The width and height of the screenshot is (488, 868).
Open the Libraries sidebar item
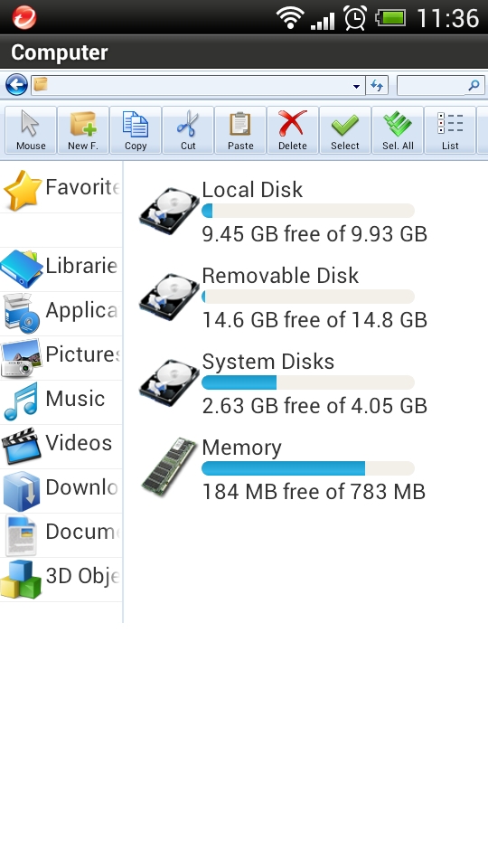click(61, 269)
